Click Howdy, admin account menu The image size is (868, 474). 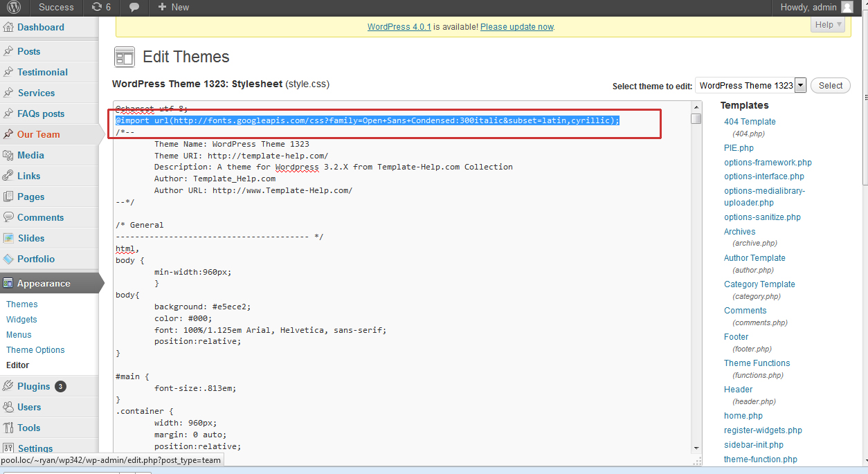(817, 8)
